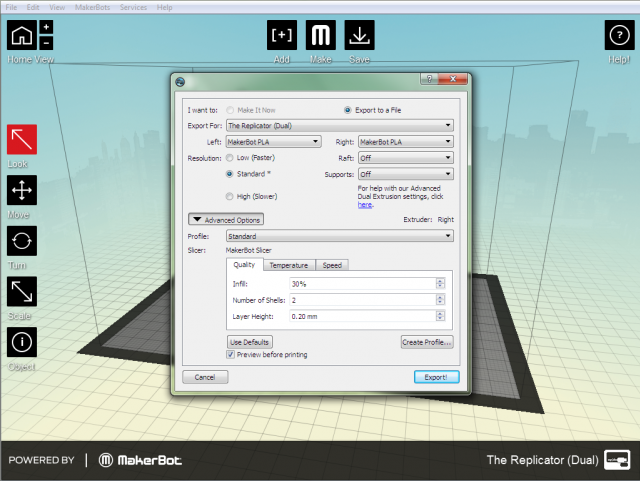Image resolution: width=640 pixels, height=481 pixels.
Task: Open the Left extruder material dropdown
Action: tap(273, 142)
